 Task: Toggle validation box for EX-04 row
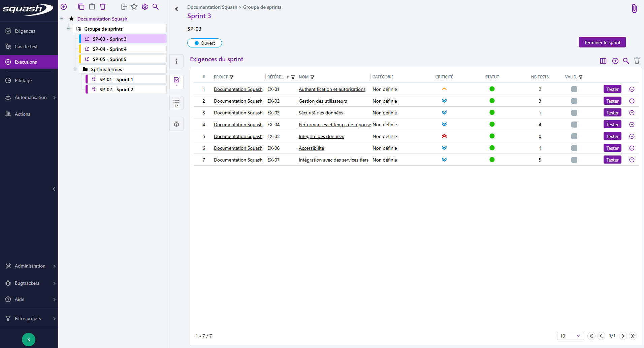[x=574, y=125]
